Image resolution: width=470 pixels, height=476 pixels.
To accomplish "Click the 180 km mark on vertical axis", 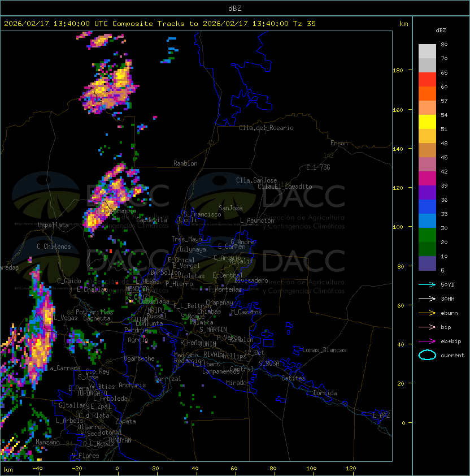I will [x=398, y=71].
